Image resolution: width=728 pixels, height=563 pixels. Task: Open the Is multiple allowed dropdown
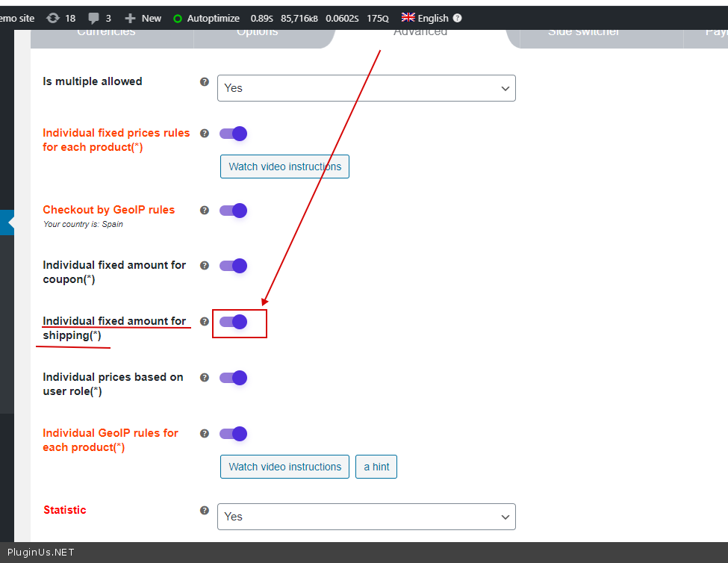pyautogui.click(x=367, y=88)
